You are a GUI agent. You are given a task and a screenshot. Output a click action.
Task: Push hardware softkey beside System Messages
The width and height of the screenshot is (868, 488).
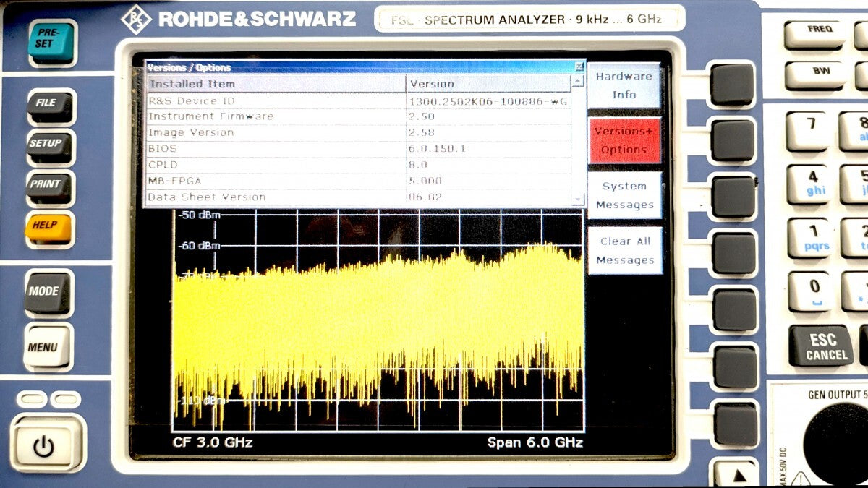733,197
